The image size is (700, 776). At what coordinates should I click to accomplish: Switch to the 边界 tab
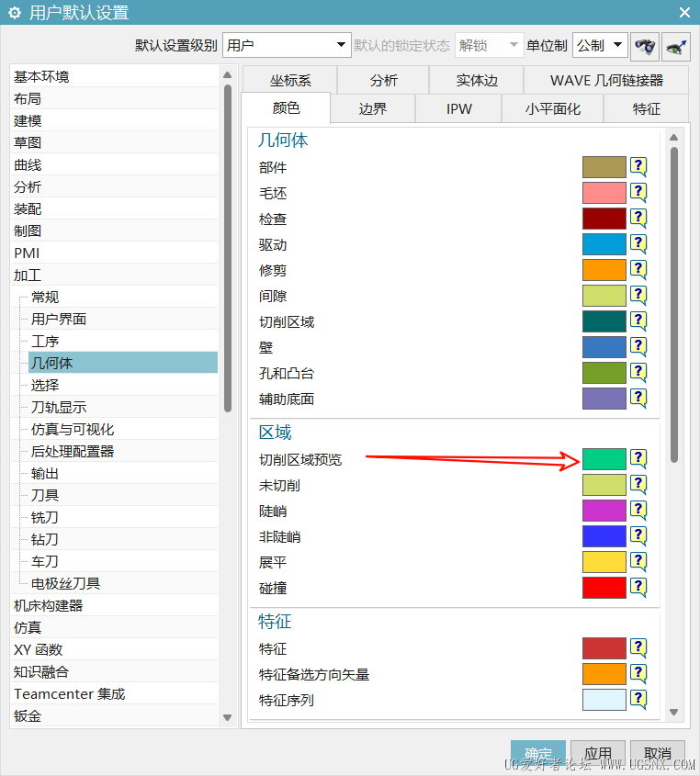[x=372, y=108]
